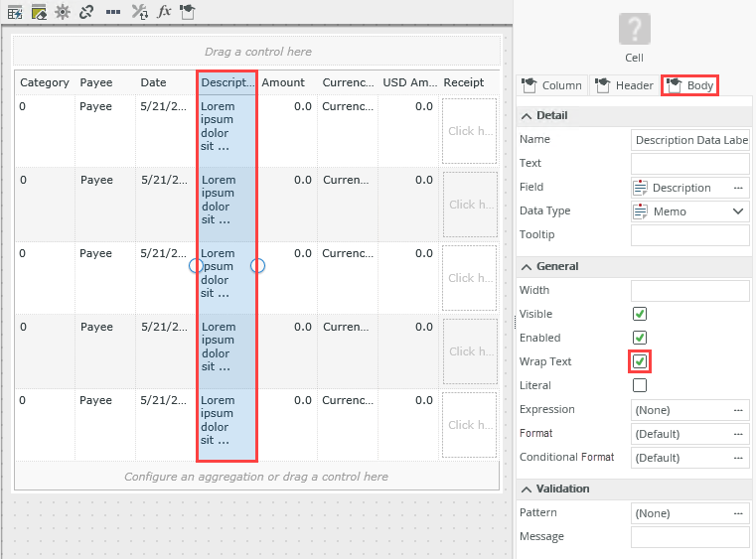The height and width of the screenshot is (559, 756).
Task: Click the three-dots toolbar icon
Action: (113, 12)
